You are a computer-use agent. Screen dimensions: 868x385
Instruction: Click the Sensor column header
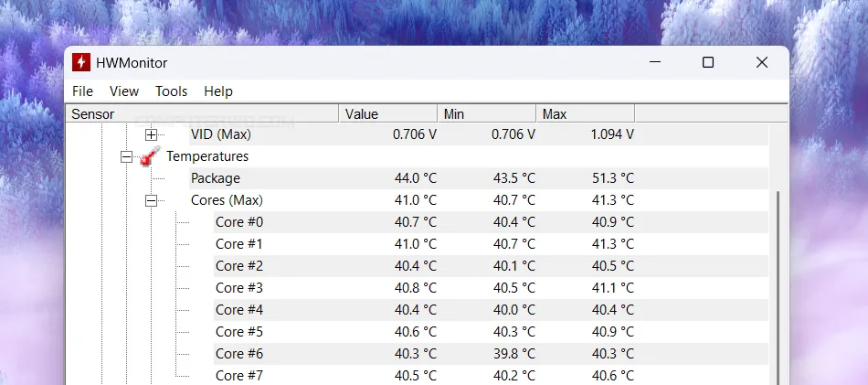[x=202, y=114]
